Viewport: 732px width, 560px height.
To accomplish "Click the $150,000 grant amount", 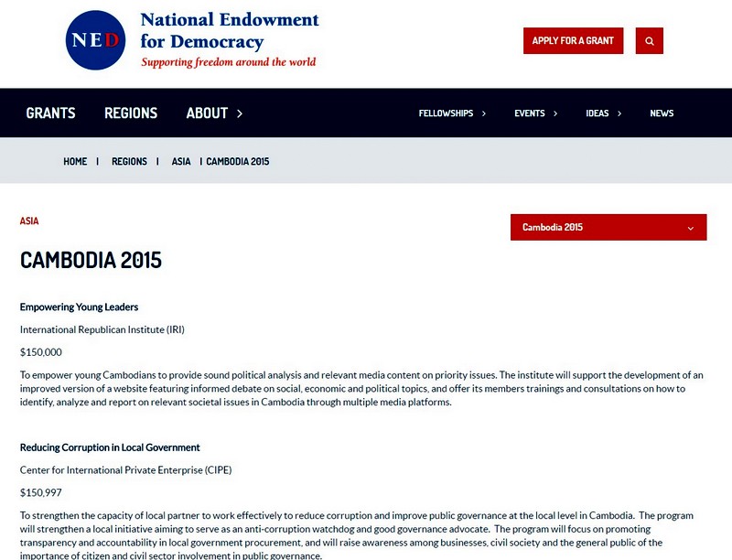I will [40, 352].
